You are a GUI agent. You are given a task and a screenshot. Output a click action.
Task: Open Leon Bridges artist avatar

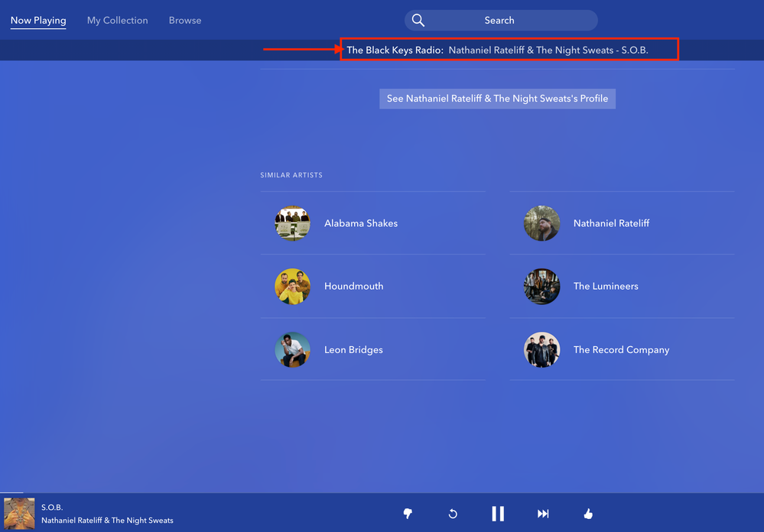tap(293, 350)
